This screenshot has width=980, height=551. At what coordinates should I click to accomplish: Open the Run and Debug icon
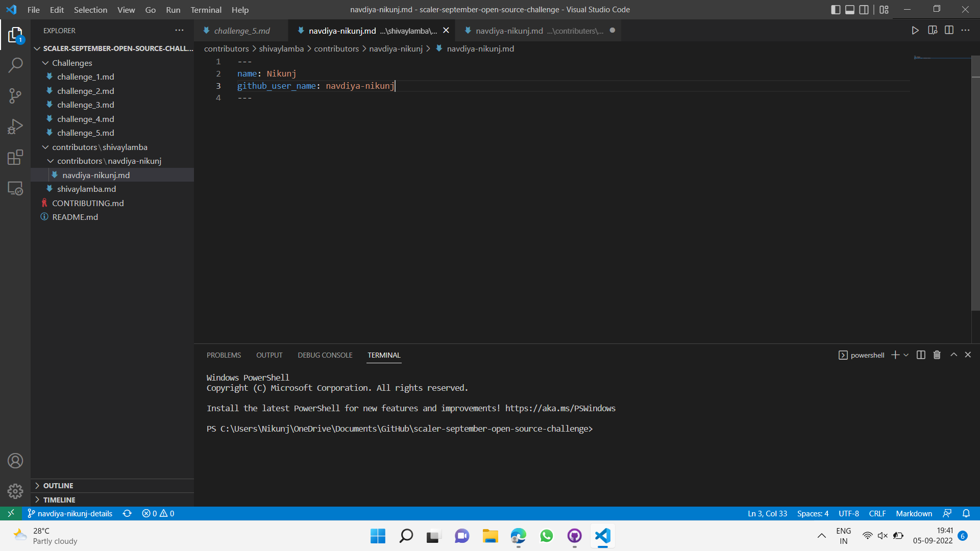pos(15,127)
